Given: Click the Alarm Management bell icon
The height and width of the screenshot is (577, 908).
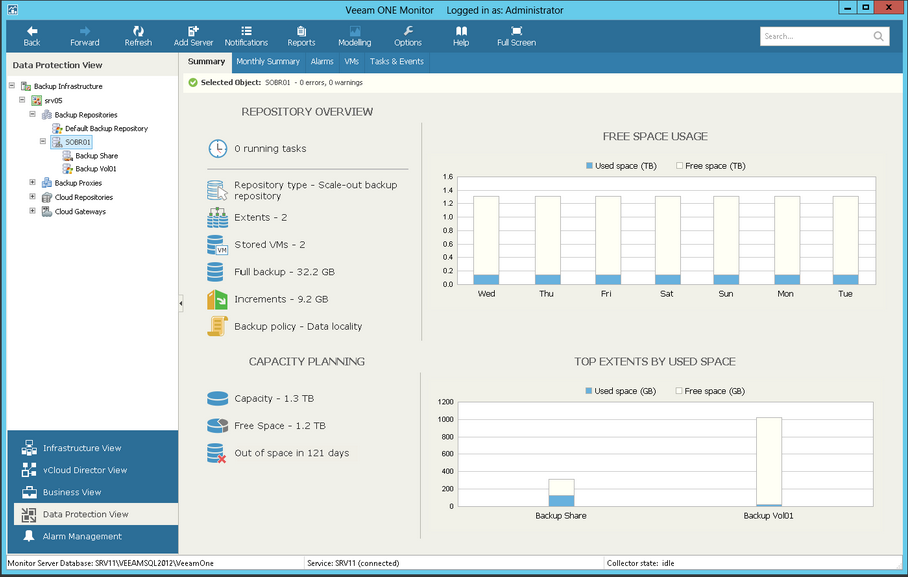Looking at the screenshot, I should point(28,536).
